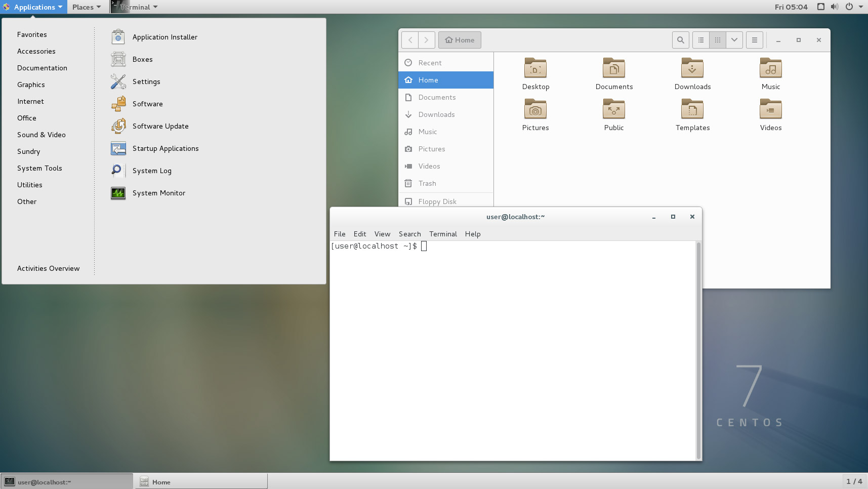Open Software Update
The width and height of the screenshot is (868, 489).
(160, 126)
